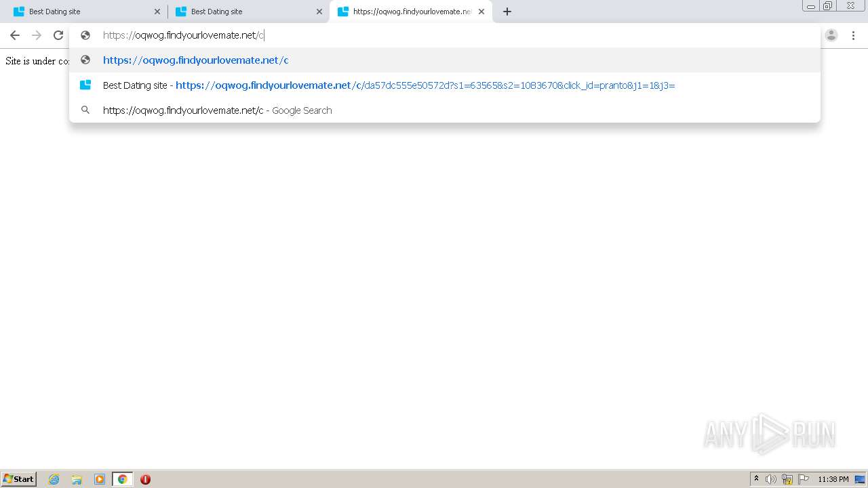Click the 11:38 PM taskbar clock
The width and height of the screenshot is (868, 488).
tap(833, 479)
